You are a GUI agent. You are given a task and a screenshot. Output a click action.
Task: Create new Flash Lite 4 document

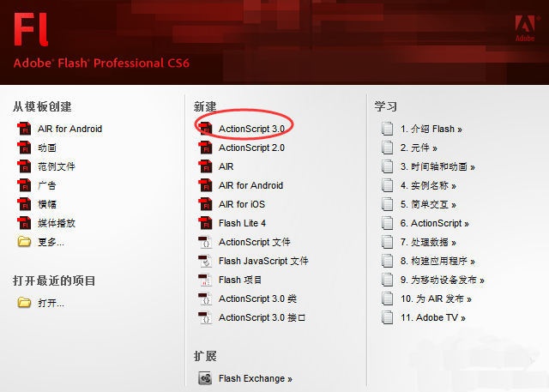point(242,223)
